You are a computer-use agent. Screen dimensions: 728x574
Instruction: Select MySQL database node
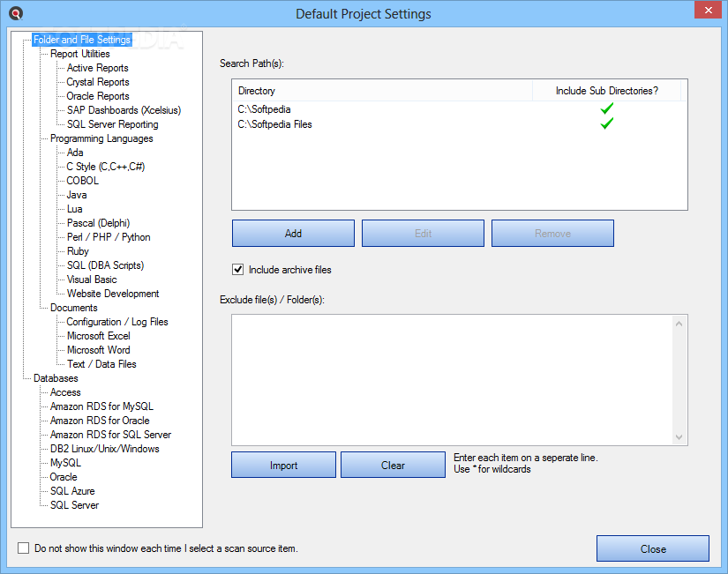click(x=65, y=463)
